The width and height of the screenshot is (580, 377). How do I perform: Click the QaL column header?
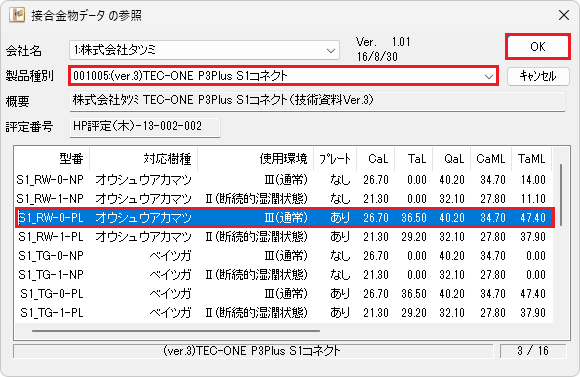tap(452, 159)
